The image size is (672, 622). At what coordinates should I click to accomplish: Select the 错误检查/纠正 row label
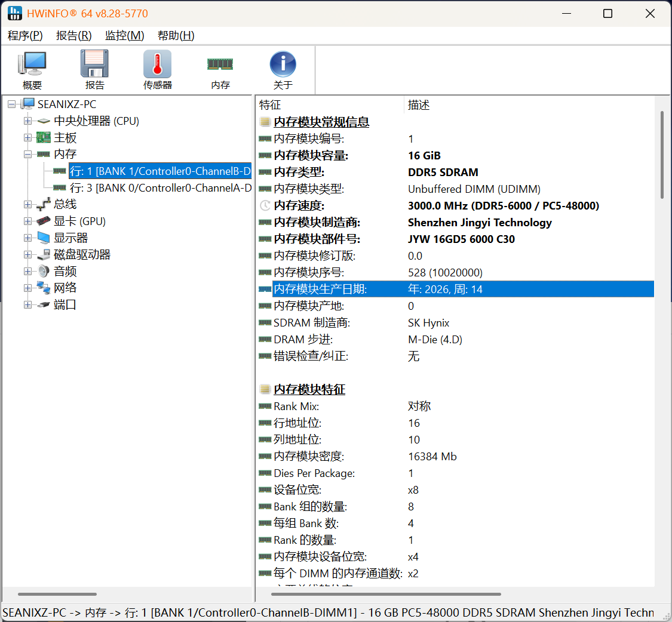311,356
